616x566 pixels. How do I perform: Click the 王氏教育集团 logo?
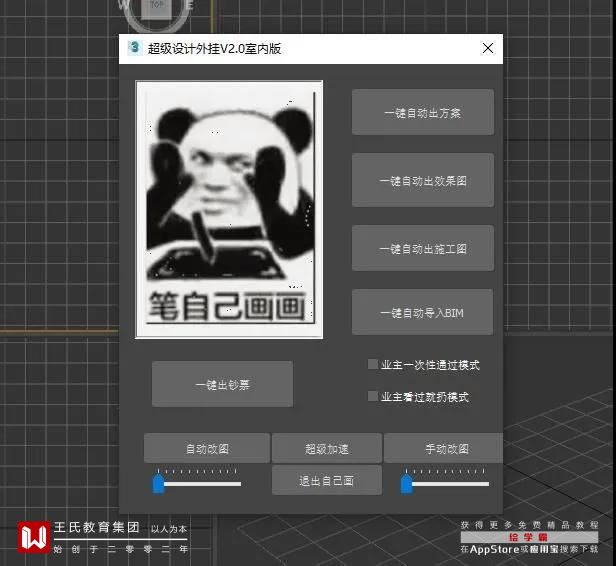(x=34, y=537)
